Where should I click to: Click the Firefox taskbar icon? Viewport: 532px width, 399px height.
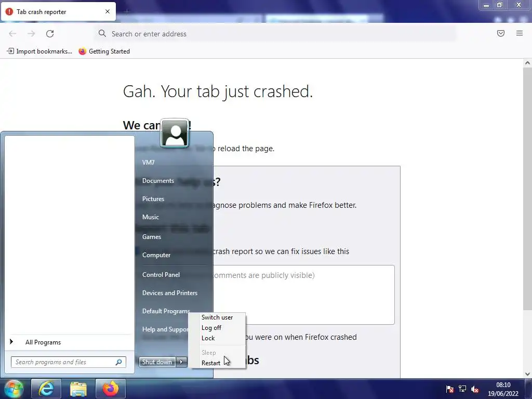(111, 389)
